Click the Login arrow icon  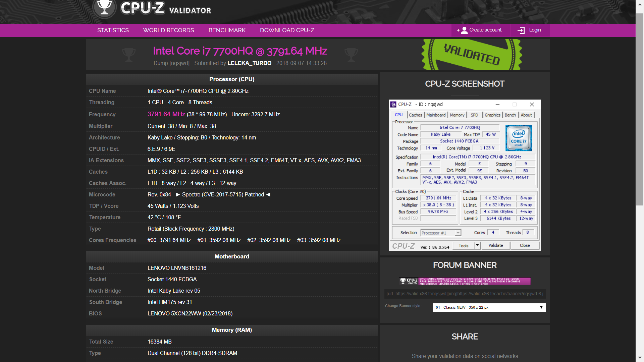coord(521,30)
